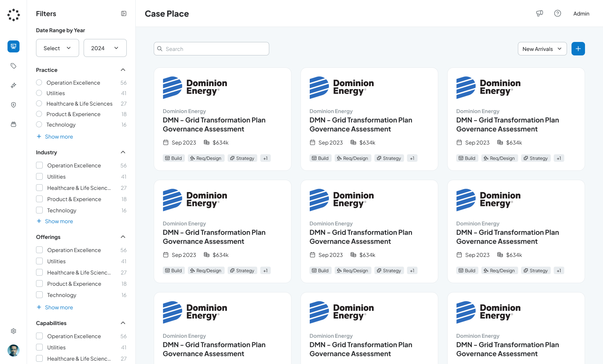Select Operation Excellence radio under Practice
This screenshot has height=364, width=603.
[x=39, y=82]
